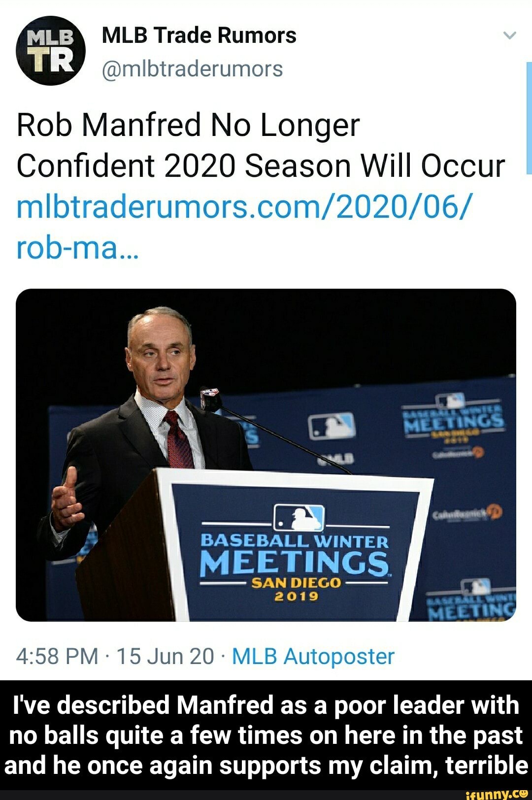The height and width of the screenshot is (800, 532).
Task: Click the Baseball Winter Meetings podium sign
Action: (x=295, y=551)
